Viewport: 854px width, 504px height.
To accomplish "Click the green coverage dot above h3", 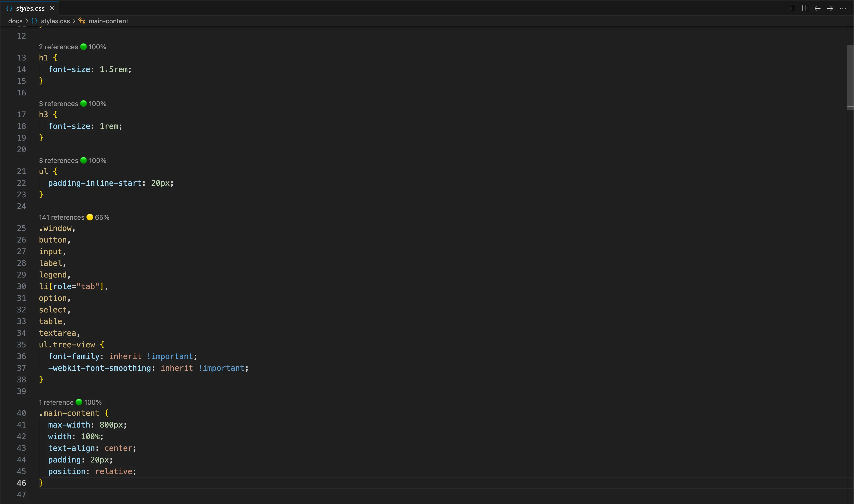I will [x=84, y=103].
